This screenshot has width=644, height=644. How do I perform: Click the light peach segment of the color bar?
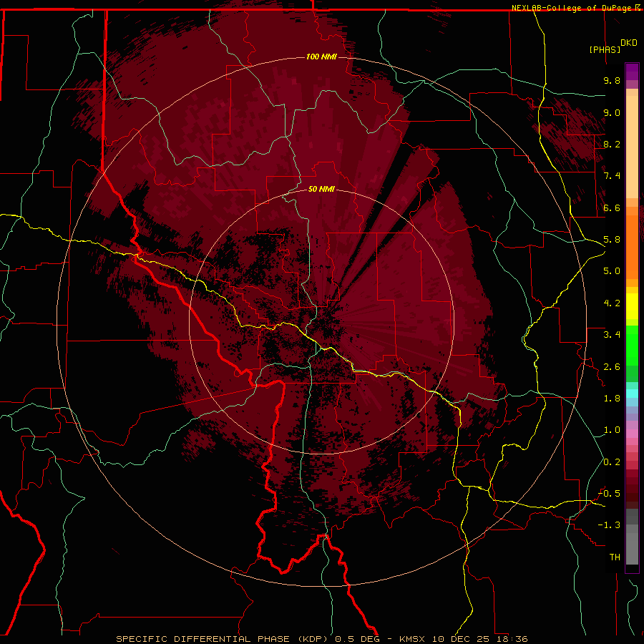click(632, 147)
